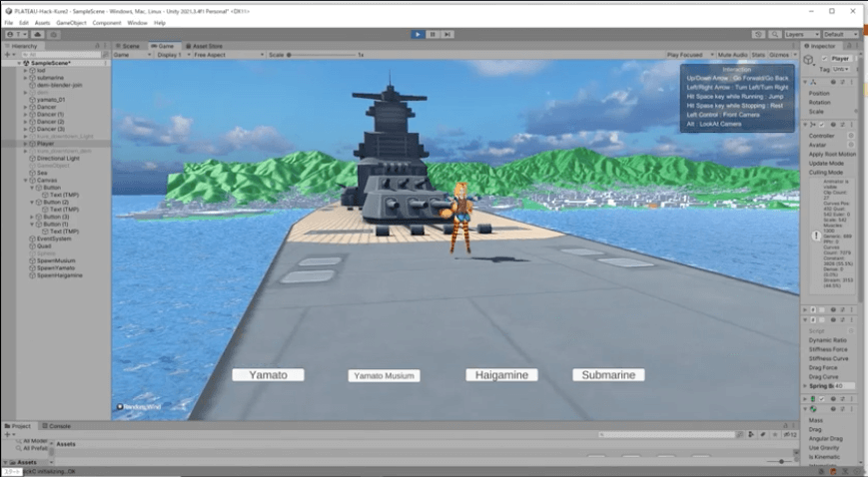Open the Free Aspect dropdown
The image size is (868, 477).
(x=229, y=55)
